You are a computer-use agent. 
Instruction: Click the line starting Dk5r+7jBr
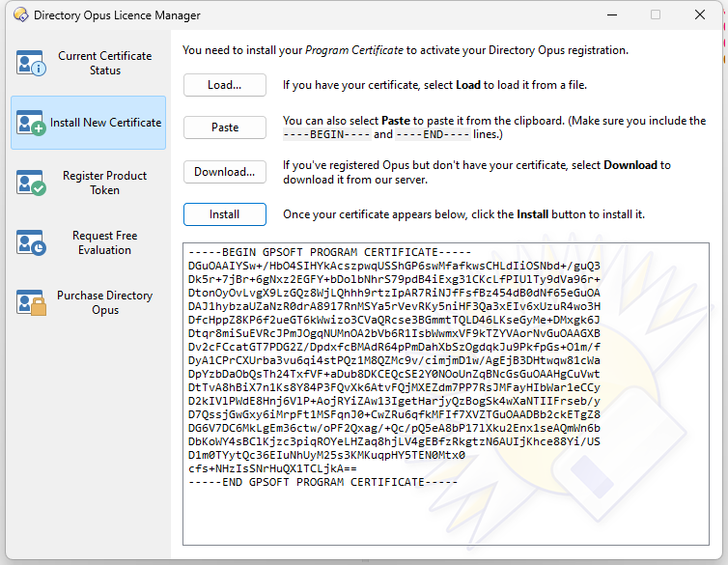coord(394,279)
